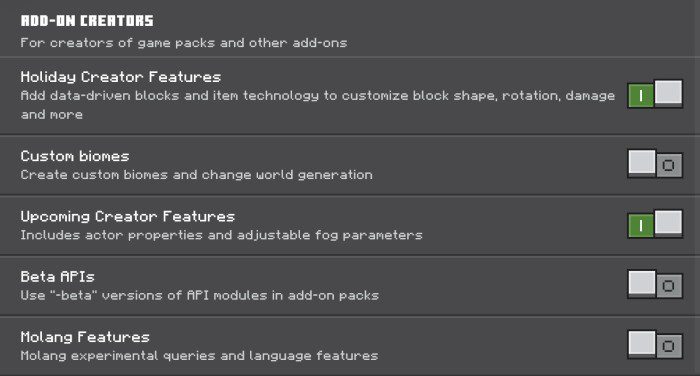The width and height of the screenshot is (700, 376).
Task: Click the white knob of Beta APIs switch
Action: tap(642, 283)
